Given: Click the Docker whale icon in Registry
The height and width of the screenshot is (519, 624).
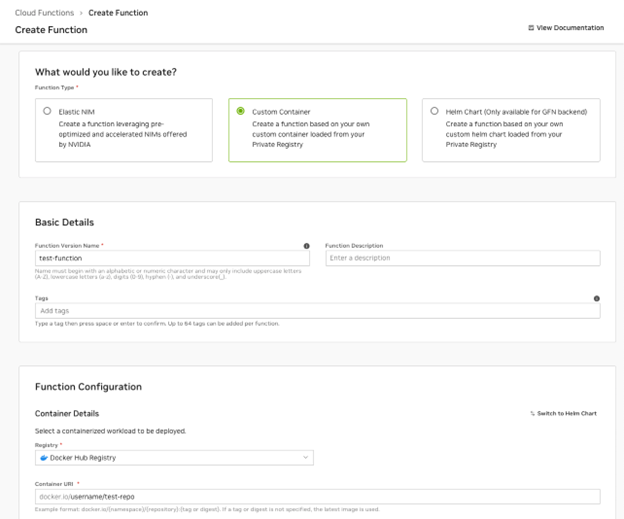Looking at the screenshot, I should [44, 458].
